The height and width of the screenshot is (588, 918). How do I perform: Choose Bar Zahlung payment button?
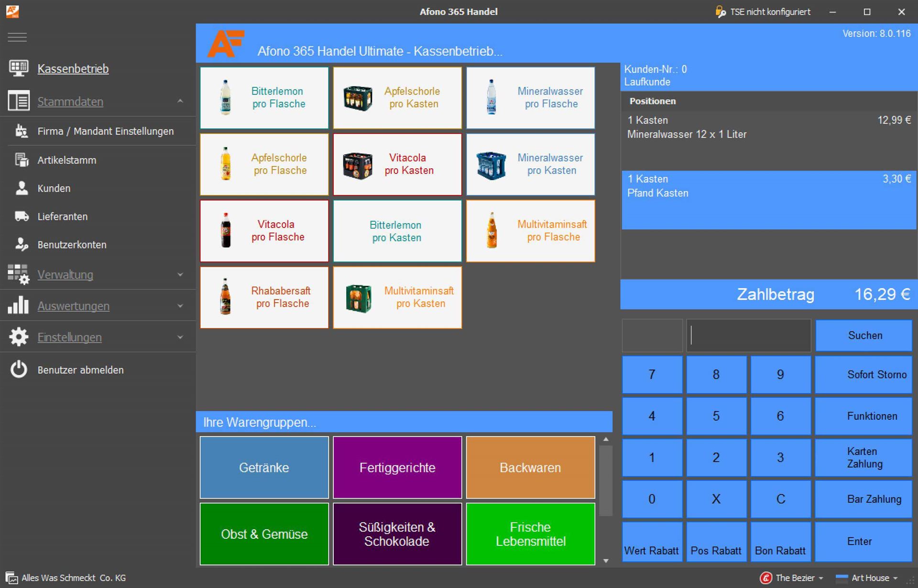coord(863,499)
